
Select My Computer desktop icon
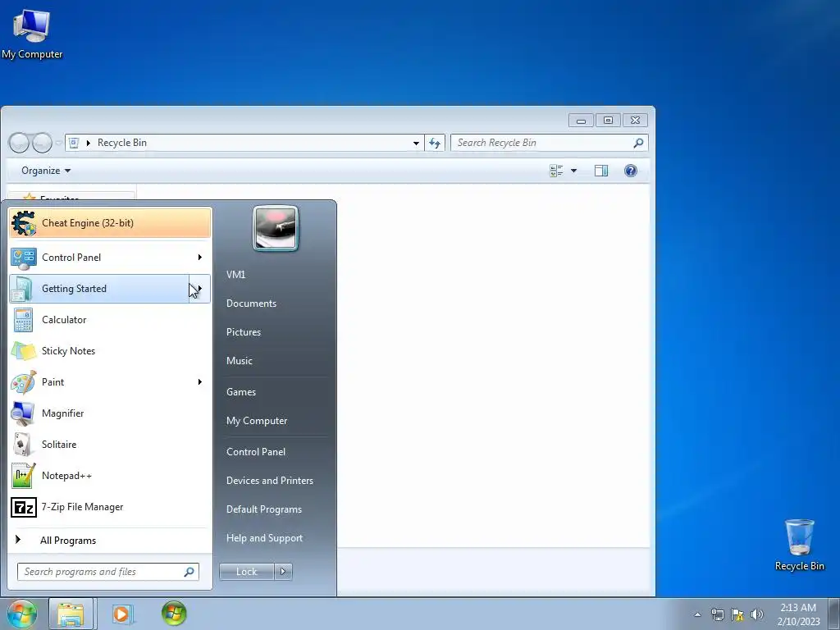pyautogui.click(x=32, y=33)
